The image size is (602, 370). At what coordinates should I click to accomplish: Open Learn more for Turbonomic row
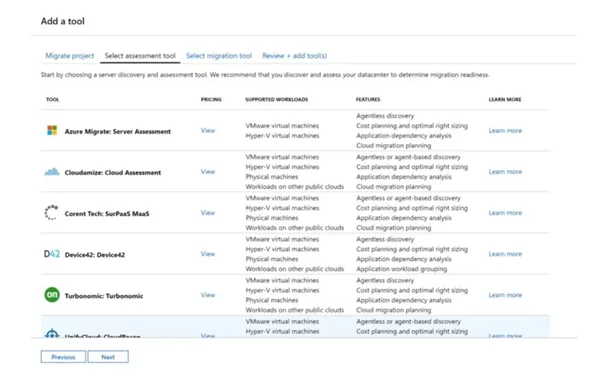[x=505, y=295]
